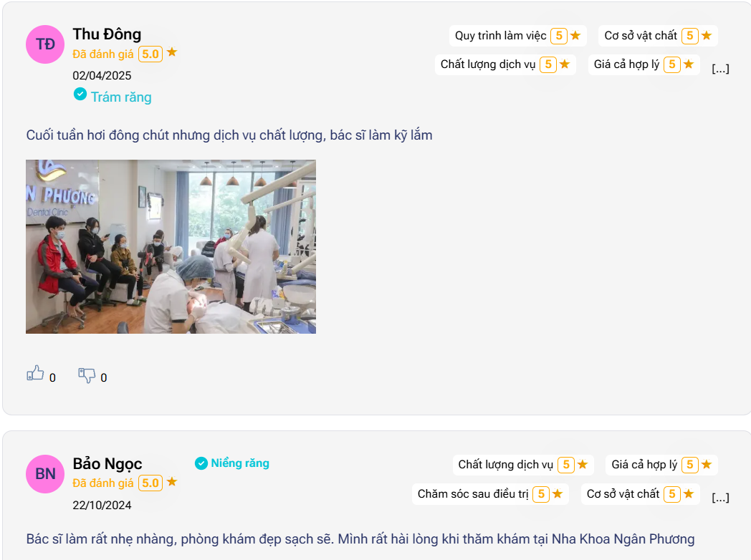Image resolution: width=751 pixels, height=560 pixels.
Task: Click the verified checkmark beside Trám răng
Action: [80, 94]
